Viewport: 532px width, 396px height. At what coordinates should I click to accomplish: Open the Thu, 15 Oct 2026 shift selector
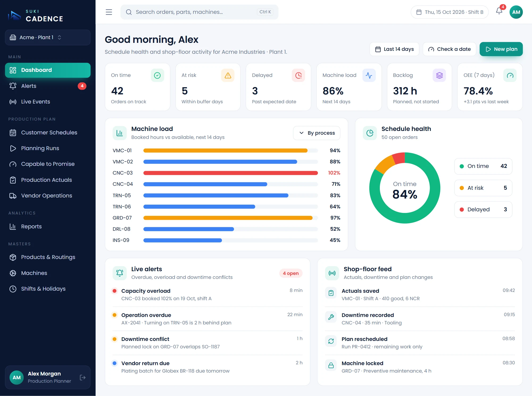(x=450, y=12)
